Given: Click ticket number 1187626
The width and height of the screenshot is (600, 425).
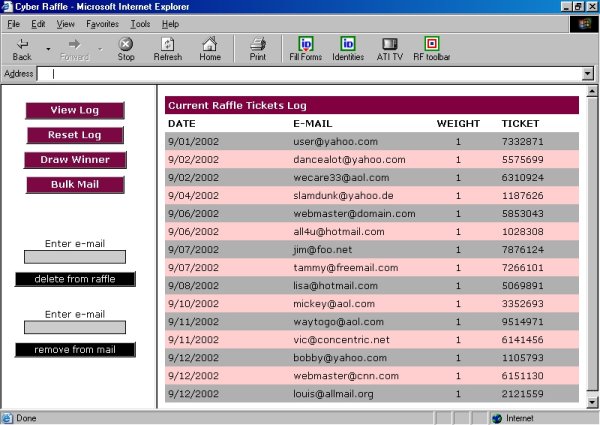Looking at the screenshot, I should click(522, 195).
